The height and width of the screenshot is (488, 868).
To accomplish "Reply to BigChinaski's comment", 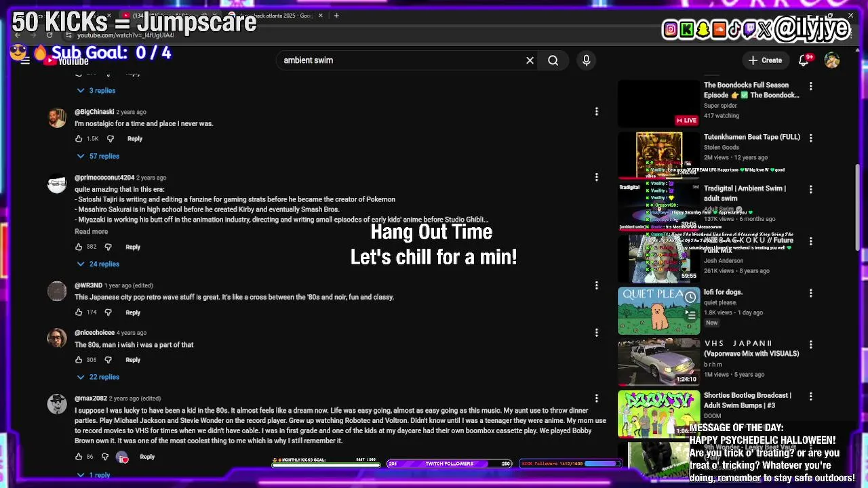I will [x=135, y=138].
